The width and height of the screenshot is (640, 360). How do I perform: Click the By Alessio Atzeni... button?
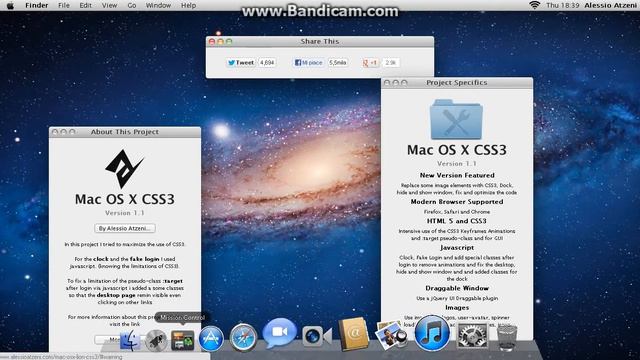click(x=125, y=228)
